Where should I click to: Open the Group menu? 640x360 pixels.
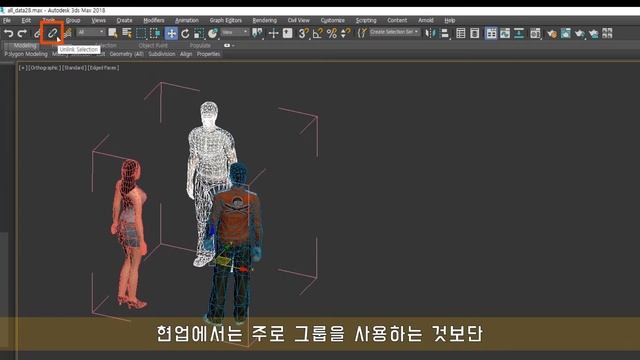(73, 20)
